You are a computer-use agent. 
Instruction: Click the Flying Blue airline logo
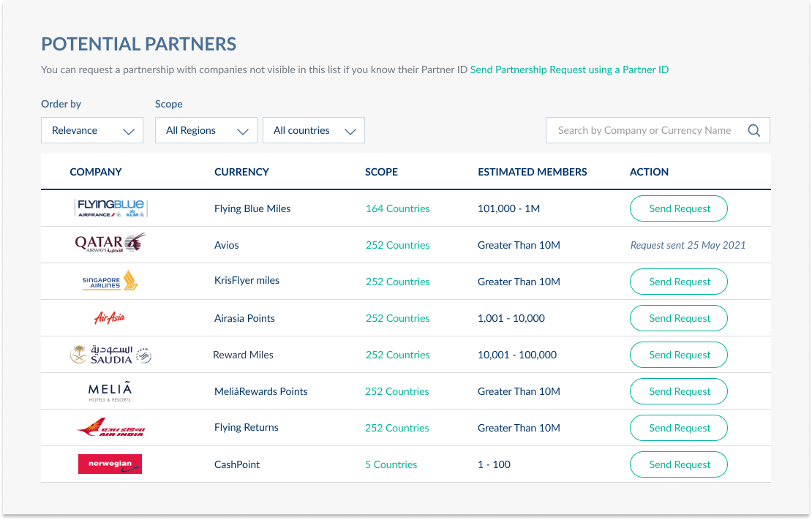point(110,208)
